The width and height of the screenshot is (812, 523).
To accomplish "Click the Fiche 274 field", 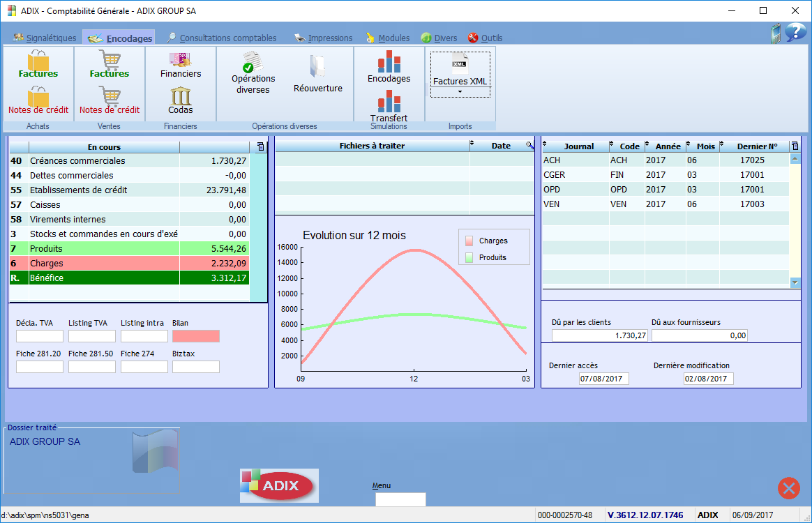I will [x=144, y=367].
